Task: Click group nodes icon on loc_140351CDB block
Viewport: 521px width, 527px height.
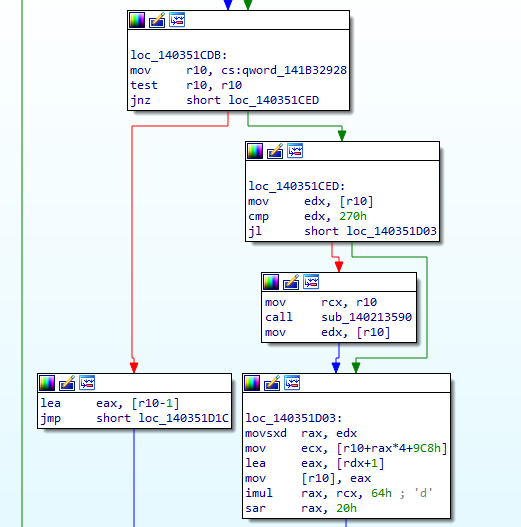Action: (177, 20)
